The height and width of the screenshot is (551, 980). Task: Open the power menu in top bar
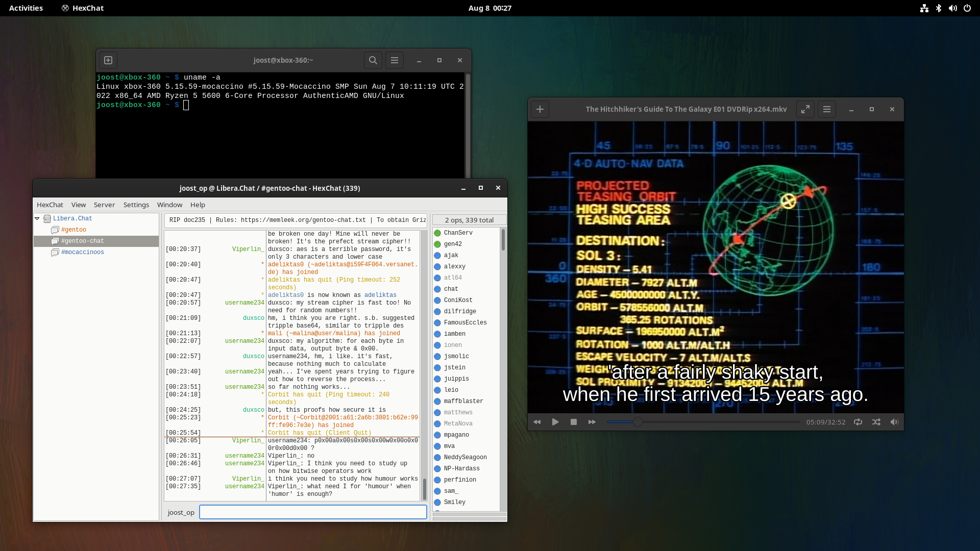[x=967, y=8]
